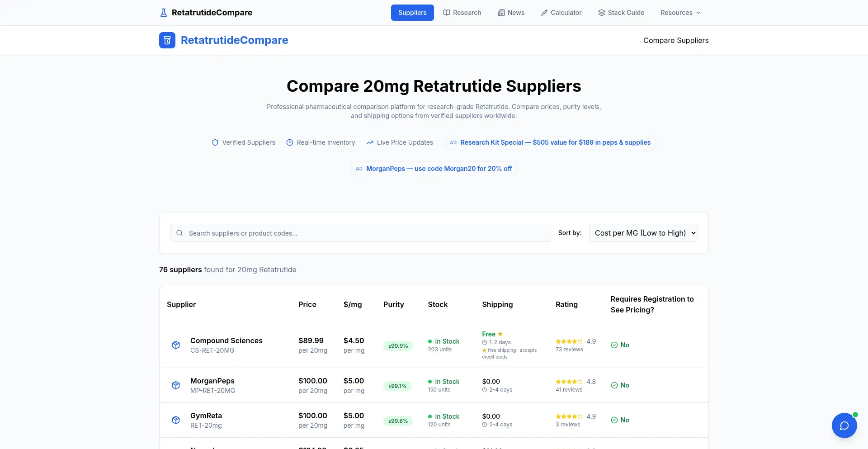Click the blue RetatrutideCompare logo badge

click(167, 40)
